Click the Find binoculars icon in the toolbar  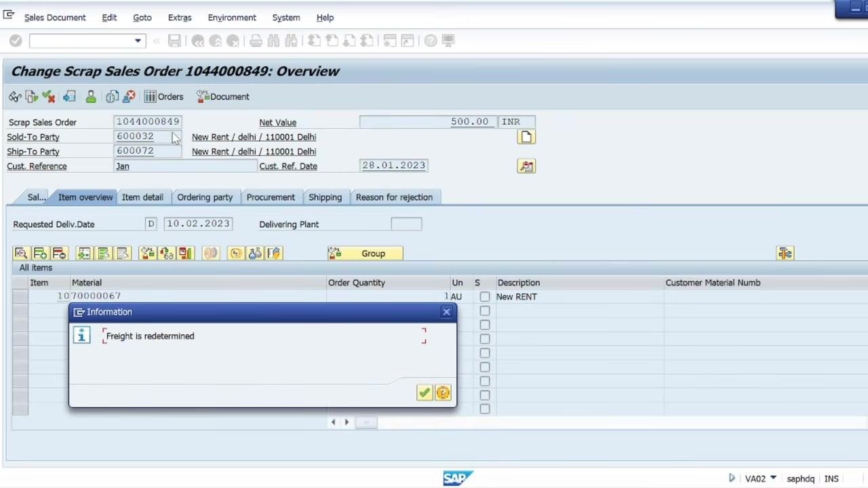click(273, 41)
